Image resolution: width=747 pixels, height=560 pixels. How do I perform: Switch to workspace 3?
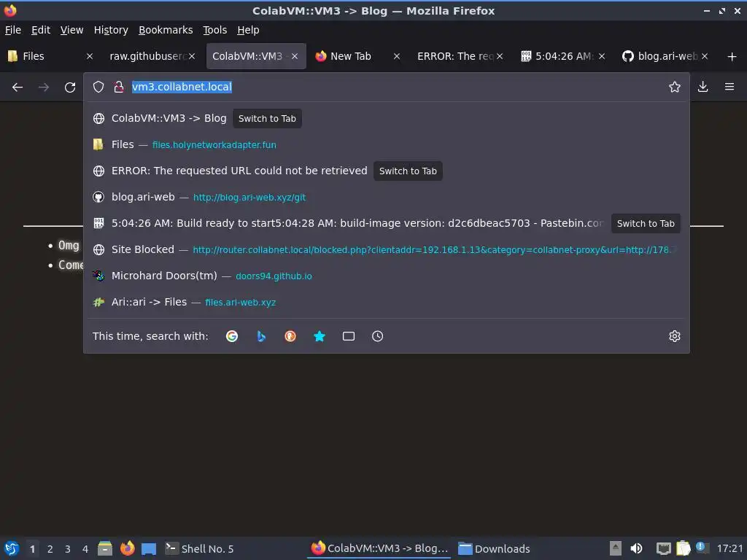pyautogui.click(x=68, y=549)
